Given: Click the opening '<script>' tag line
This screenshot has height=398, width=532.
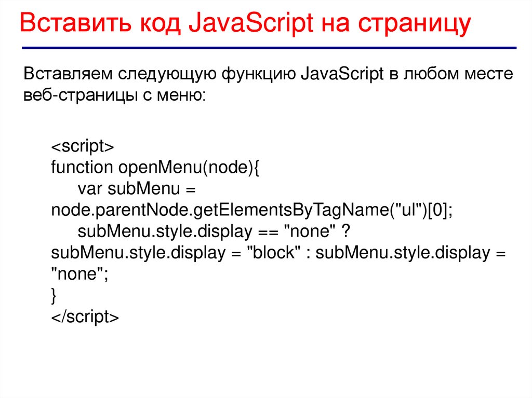Looking at the screenshot, I should 83,146.
